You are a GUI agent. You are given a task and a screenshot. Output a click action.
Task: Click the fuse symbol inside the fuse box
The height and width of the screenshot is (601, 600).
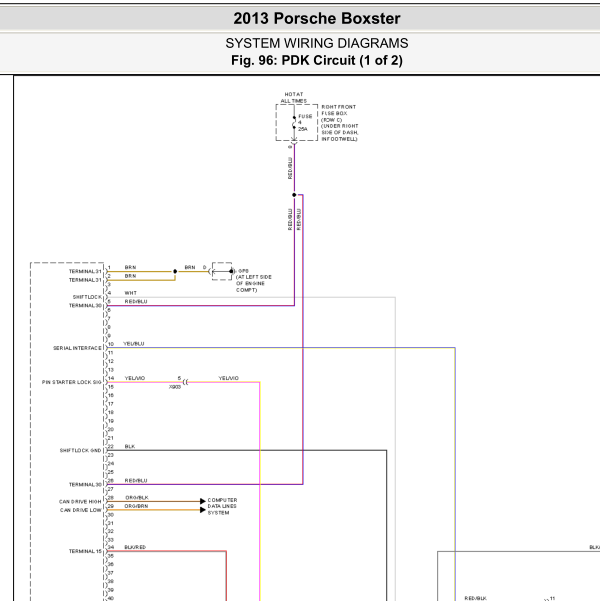(x=294, y=123)
